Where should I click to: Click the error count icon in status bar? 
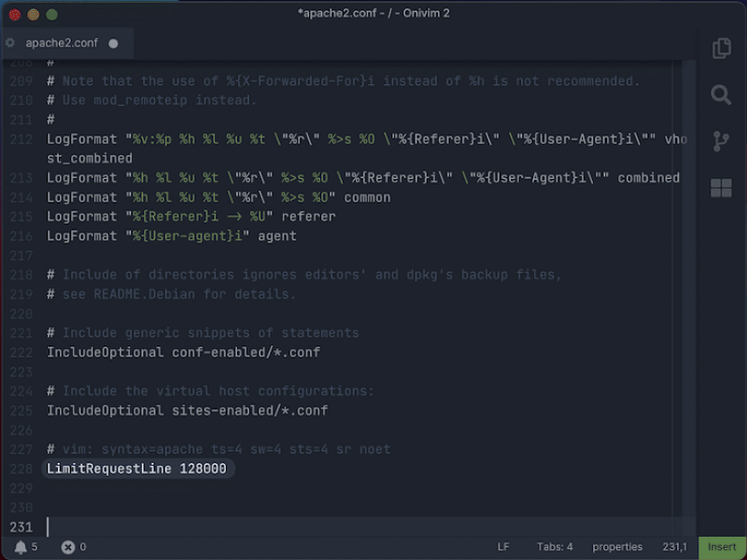tap(67, 547)
